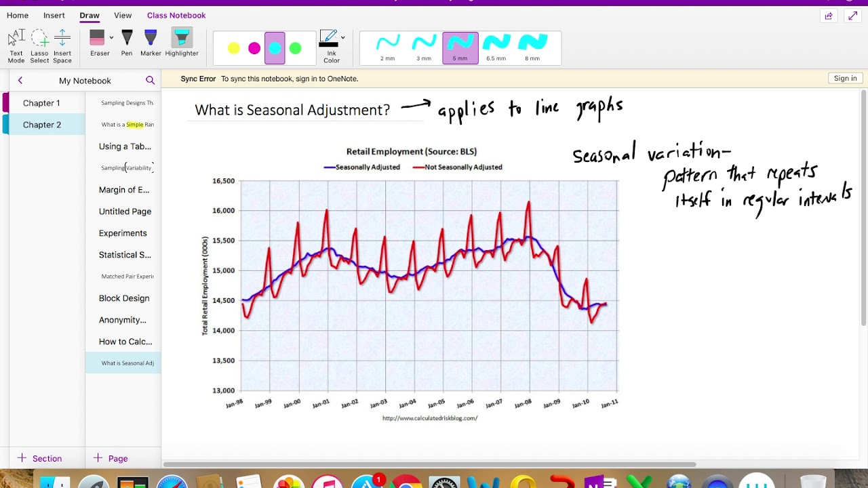Select the Retail Employment chart image
868x488 pixels.
tap(410, 283)
